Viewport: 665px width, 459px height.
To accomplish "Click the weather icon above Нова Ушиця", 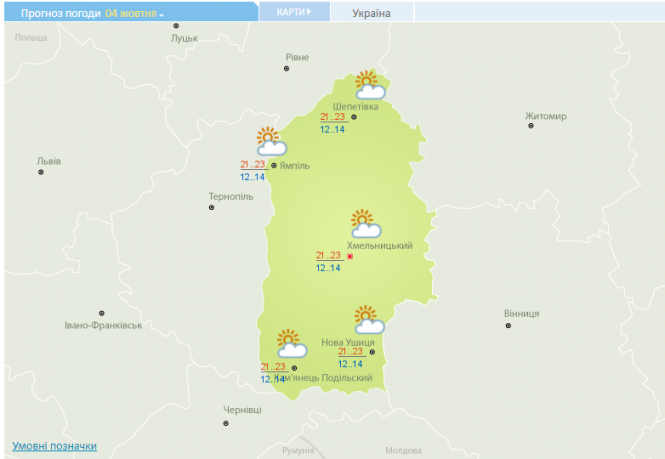I will pos(369,320).
